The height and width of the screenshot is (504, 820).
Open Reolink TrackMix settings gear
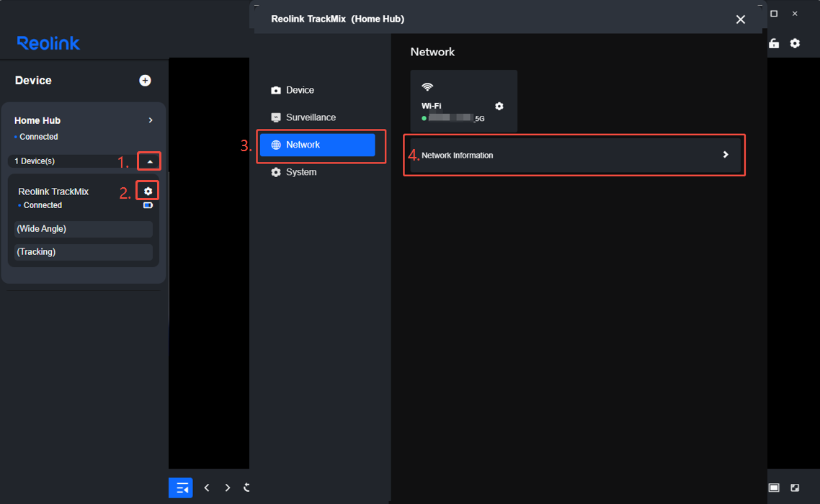click(x=148, y=192)
